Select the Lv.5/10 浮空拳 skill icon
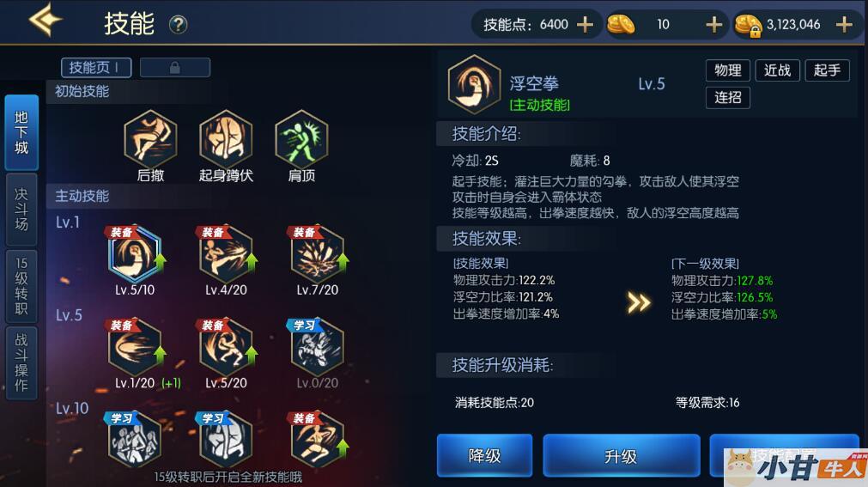The width and height of the screenshot is (868, 487). coord(135,255)
